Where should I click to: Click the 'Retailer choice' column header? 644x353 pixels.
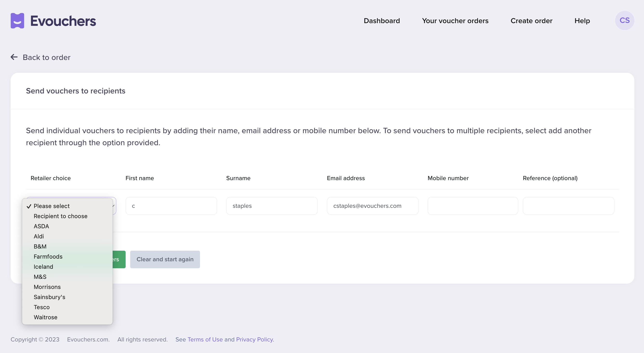point(51,178)
